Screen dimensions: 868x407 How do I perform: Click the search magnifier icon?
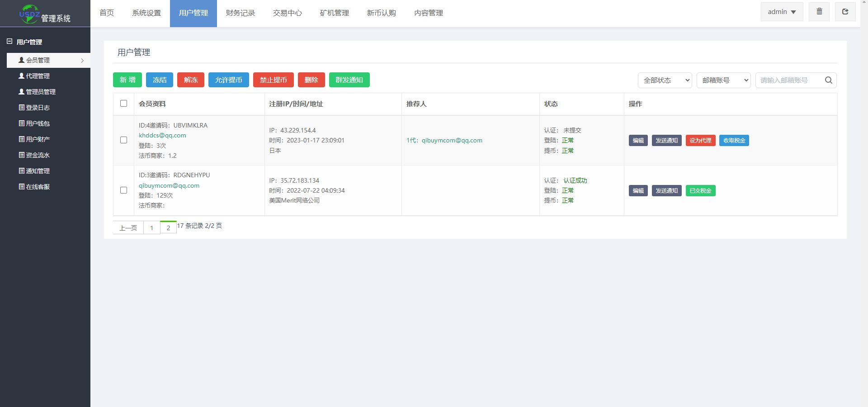coord(828,80)
